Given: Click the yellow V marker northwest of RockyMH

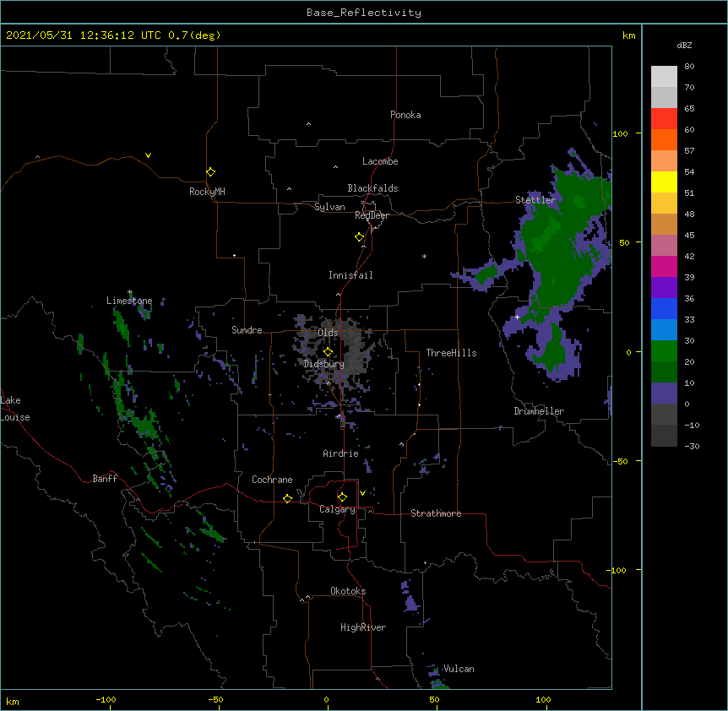Looking at the screenshot, I should click(148, 155).
